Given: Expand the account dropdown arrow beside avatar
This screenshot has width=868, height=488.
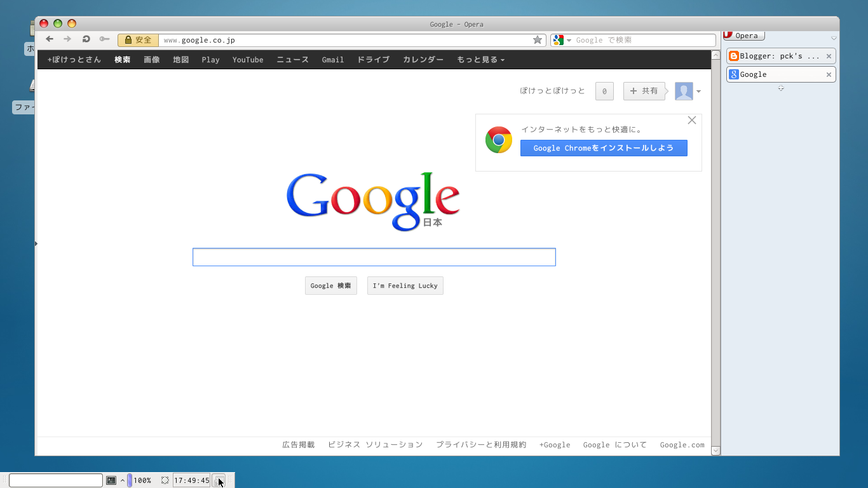Looking at the screenshot, I should (698, 91).
